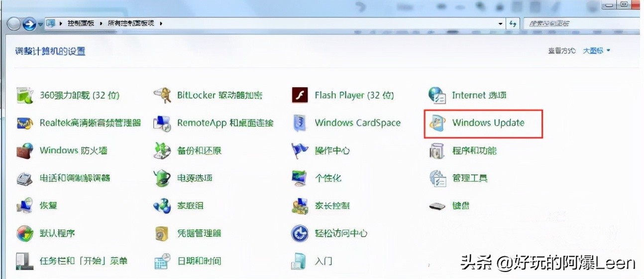Open 键盘 icon
The image size is (644, 279).
pyautogui.click(x=437, y=205)
